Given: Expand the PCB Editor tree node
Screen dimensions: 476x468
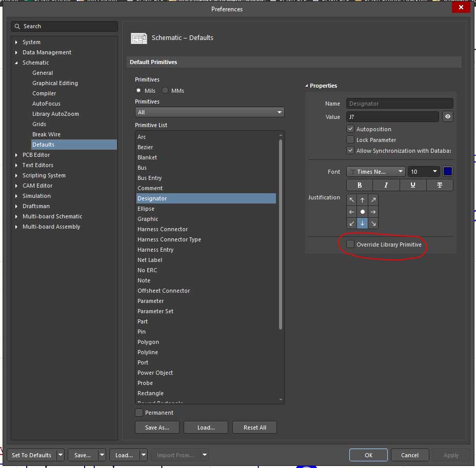Looking at the screenshot, I should pyautogui.click(x=16, y=155).
